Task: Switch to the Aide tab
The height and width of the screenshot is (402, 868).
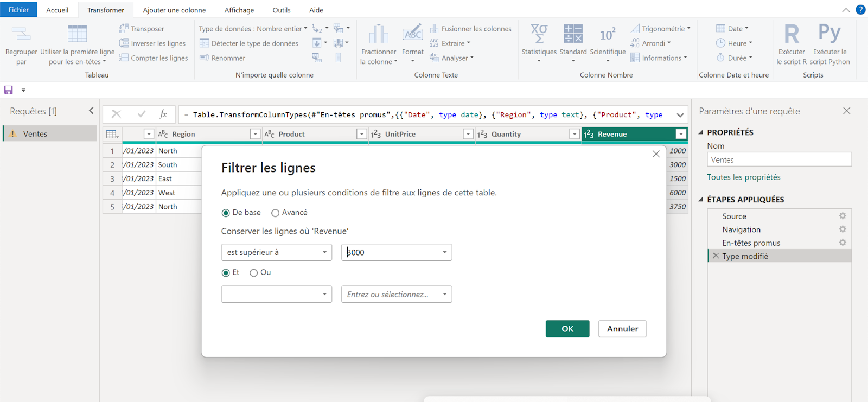Action: (x=316, y=10)
